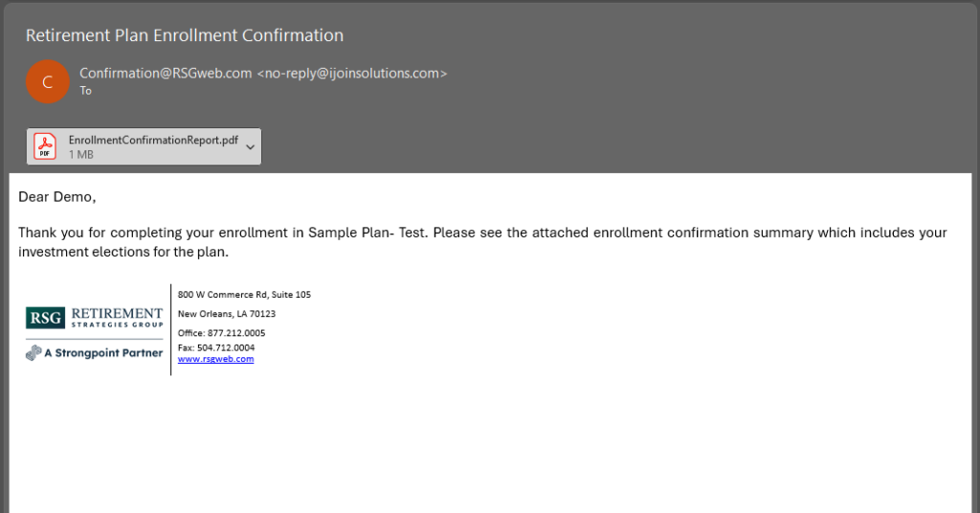Click the orange sender avatar circle
Image resolution: width=980 pixels, height=513 pixels.
(47, 81)
